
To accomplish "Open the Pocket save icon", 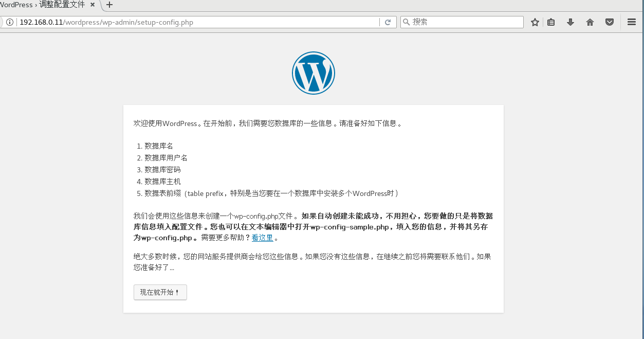I will point(610,22).
